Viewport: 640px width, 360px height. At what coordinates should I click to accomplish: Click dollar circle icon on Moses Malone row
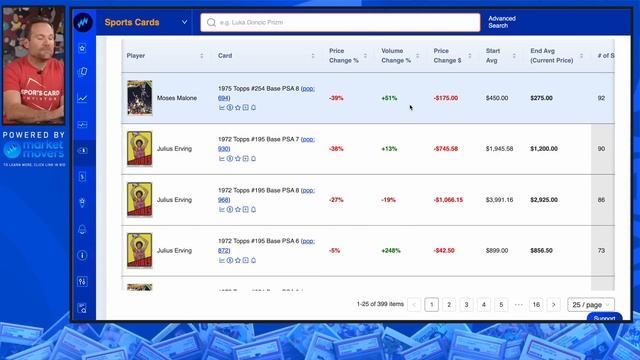tap(230, 108)
